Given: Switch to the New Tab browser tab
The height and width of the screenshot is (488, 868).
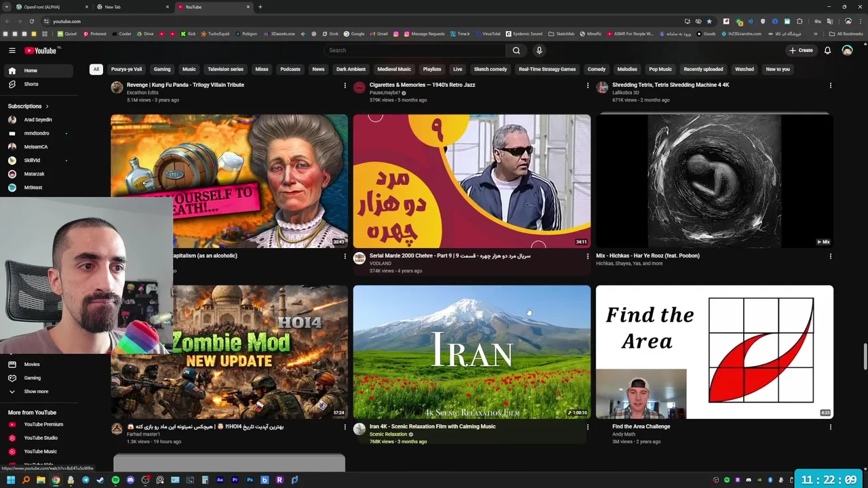Looking at the screenshot, I should click(x=132, y=7).
